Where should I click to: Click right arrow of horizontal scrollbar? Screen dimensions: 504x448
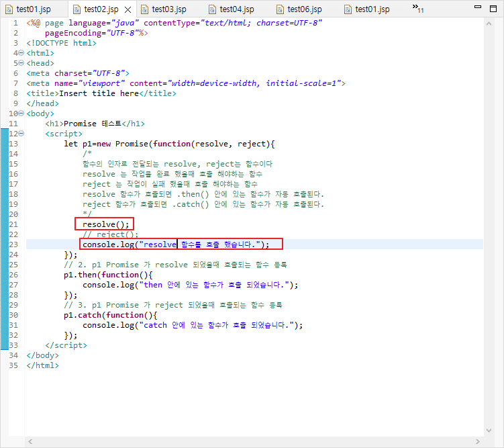tap(478, 441)
